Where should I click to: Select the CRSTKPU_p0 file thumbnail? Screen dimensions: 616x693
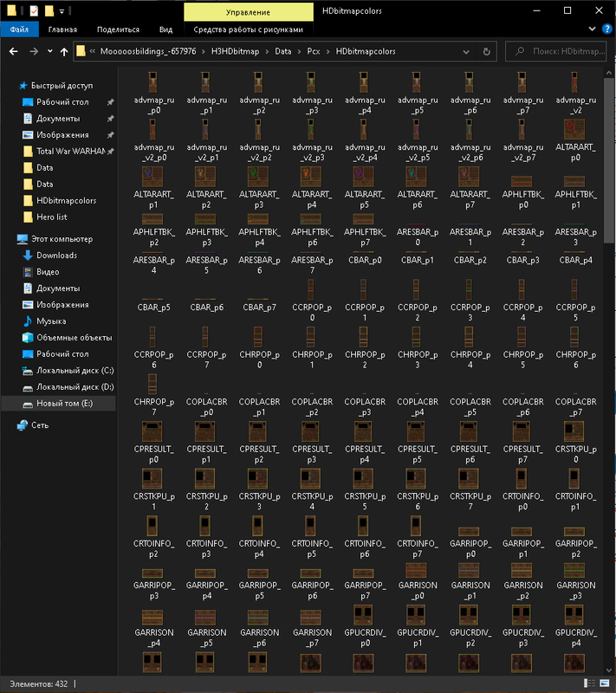[574, 431]
